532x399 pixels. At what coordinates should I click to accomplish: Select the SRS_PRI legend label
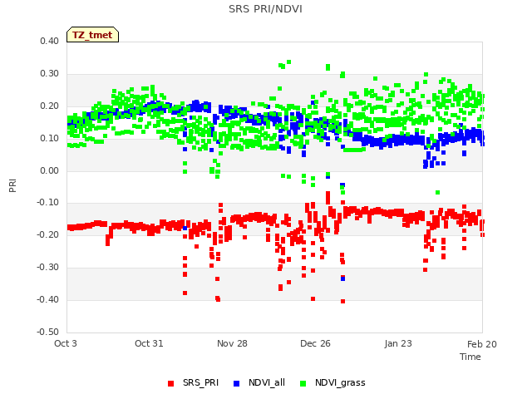point(200,382)
